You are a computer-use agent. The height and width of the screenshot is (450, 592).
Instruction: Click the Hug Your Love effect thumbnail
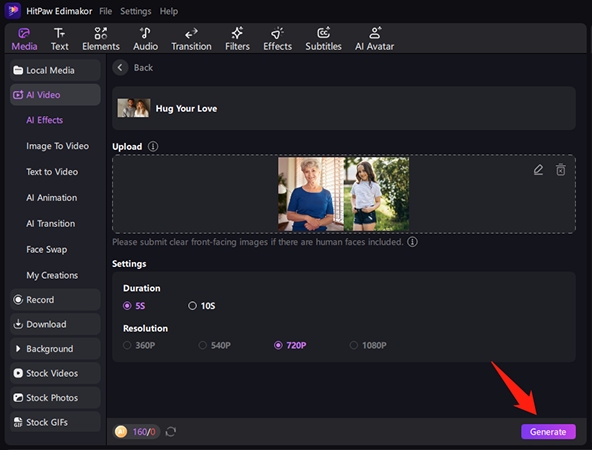[x=134, y=108]
